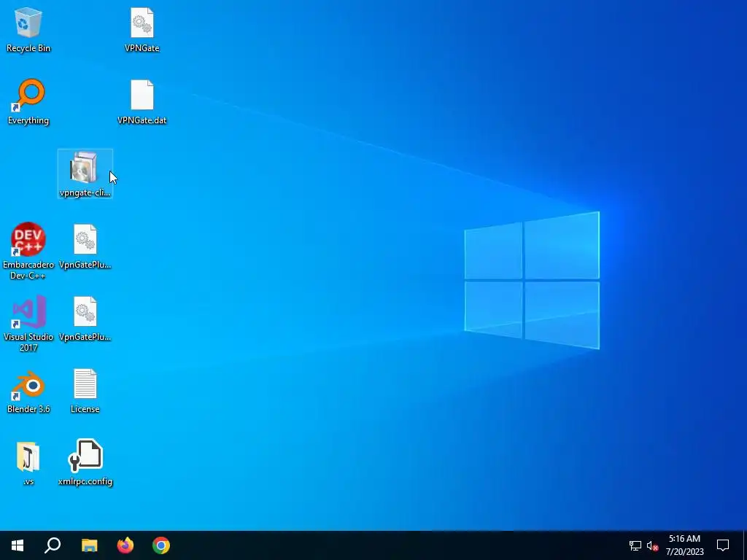
Task: Open taskbar Search
Action: (53, 545)
